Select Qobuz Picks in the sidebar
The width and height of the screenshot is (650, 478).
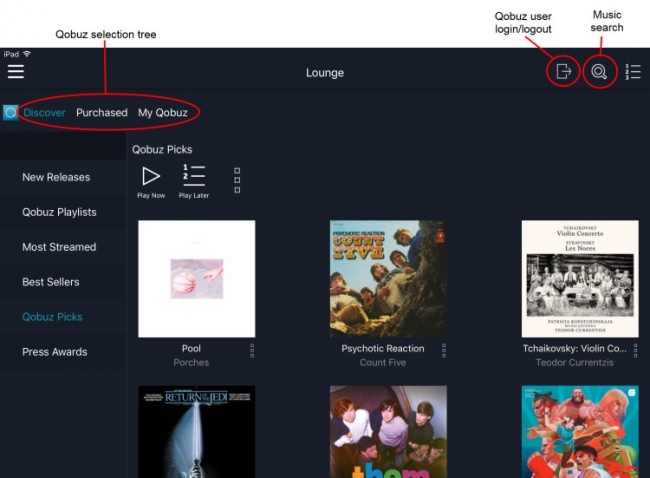[x=63, y=317]
